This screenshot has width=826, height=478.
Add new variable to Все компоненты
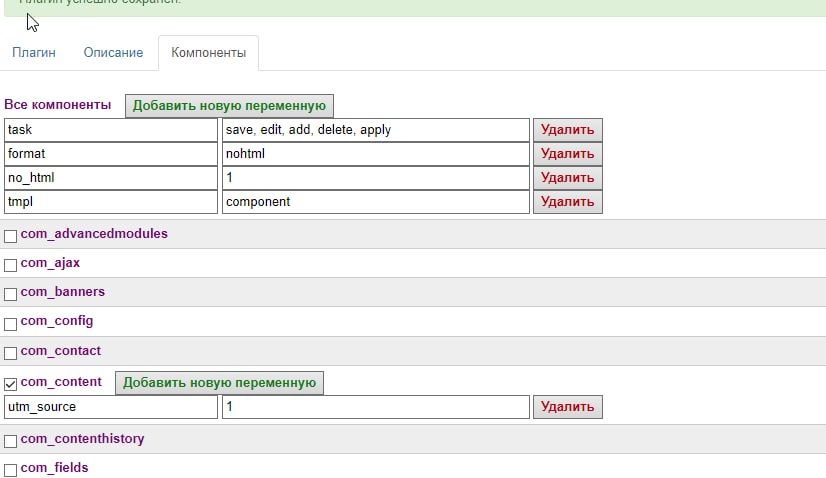pos(230,105)
